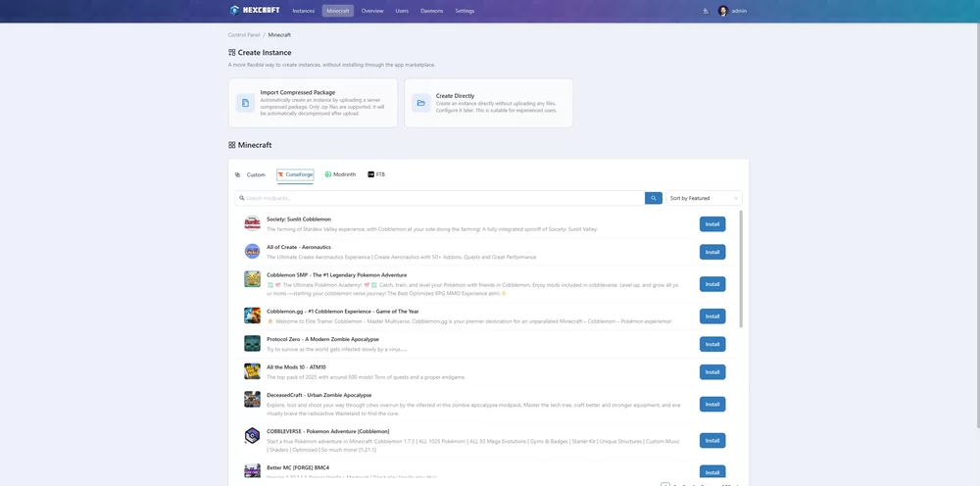Screen dimensions: 980x486
Task: Click the page vertical scrollbar
Action: point(977,225)
